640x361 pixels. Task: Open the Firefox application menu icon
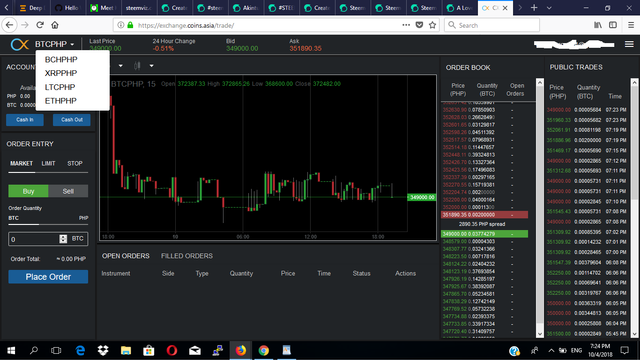click(x=631, y=25)
